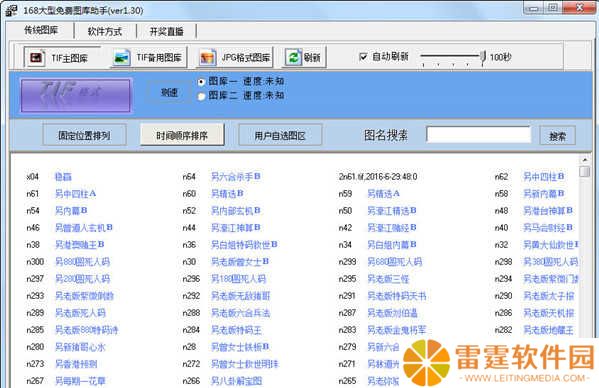Open the n293 link entry
The image size is (599, 388).
point(84,296)
